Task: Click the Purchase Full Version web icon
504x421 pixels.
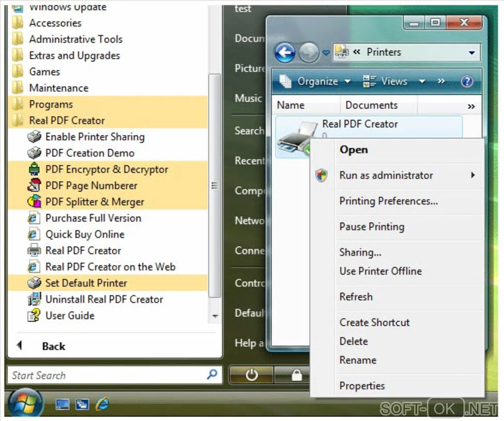Action: (x=34, y=218)
